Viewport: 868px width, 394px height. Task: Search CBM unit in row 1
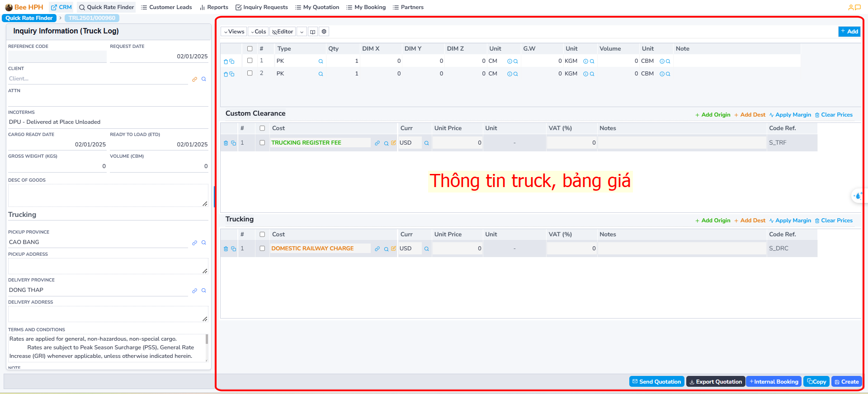(x=668, y=61)
